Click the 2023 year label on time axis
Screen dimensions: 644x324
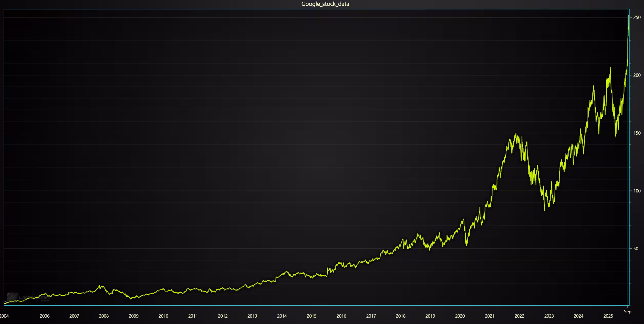[x=549, y=316]
